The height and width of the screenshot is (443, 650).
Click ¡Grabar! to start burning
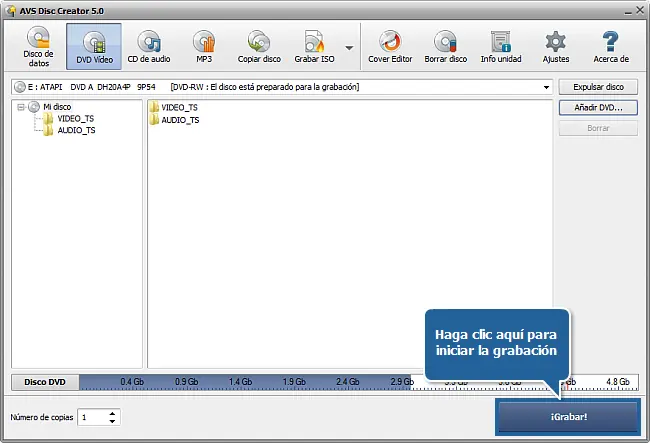click(x=568, y=417)
